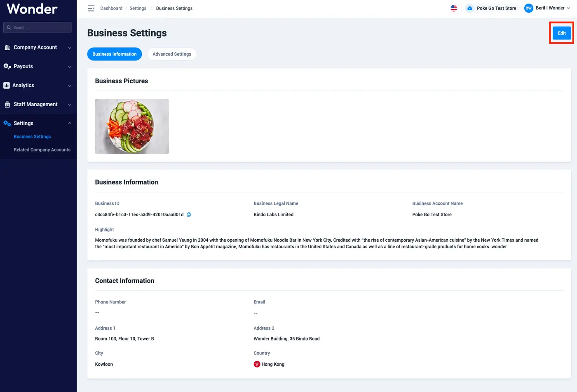Viewport: 577px width, 392px height.
Task: Collapse the Settings section chevron
Action: pos(70,123)
